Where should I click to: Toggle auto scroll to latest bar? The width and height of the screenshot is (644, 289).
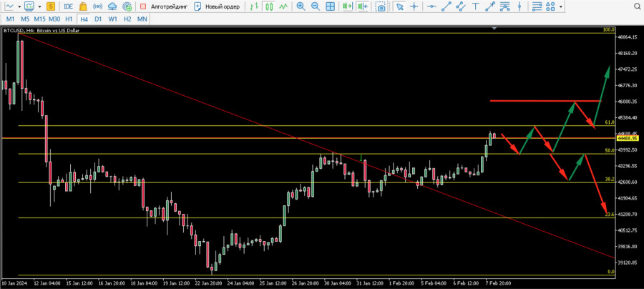(x=348, y=6)
